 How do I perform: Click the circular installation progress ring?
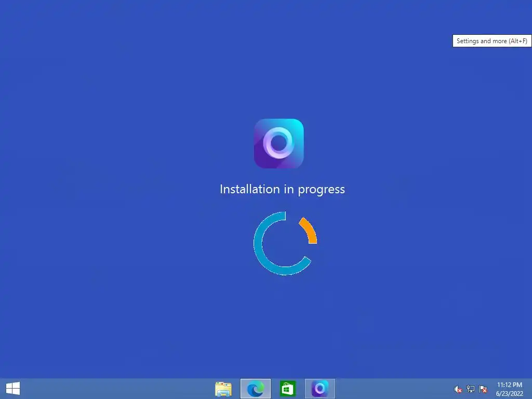[285, 243]
